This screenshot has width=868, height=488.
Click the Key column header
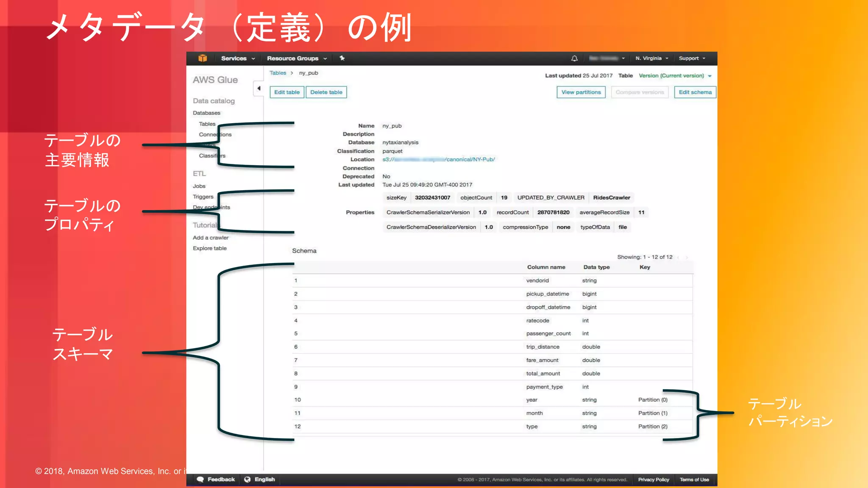click(645, 267)
